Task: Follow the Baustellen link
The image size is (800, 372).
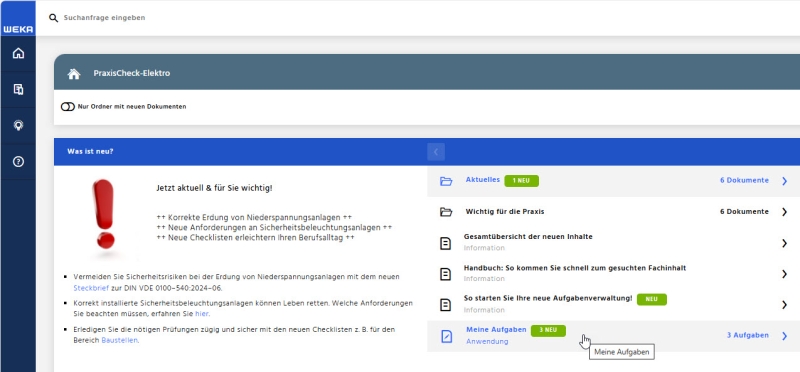Action: pyautogui.click(x=119, y=340)
